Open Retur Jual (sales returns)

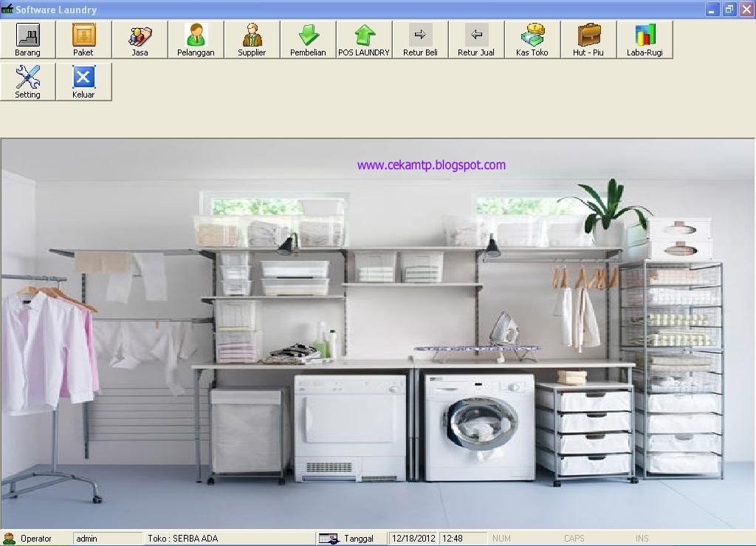pos(476,40)
